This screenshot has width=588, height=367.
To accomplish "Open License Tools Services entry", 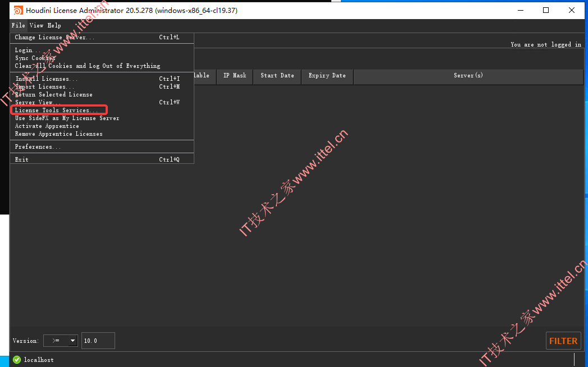I will [x=102, y=110].
